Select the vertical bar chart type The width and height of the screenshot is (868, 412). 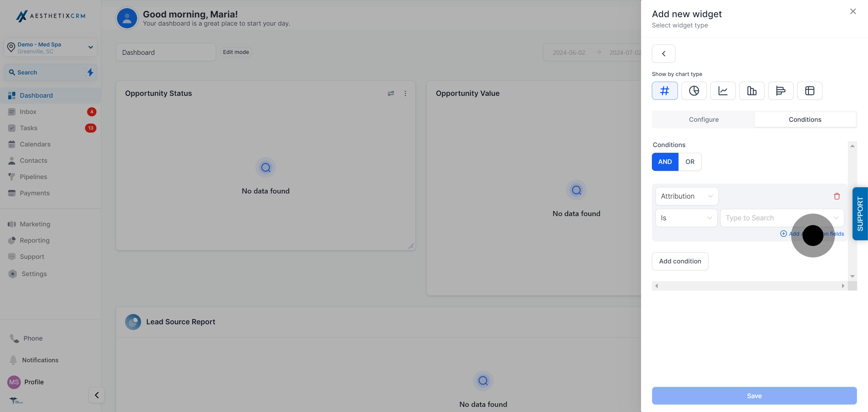click(x=752, y=91)
